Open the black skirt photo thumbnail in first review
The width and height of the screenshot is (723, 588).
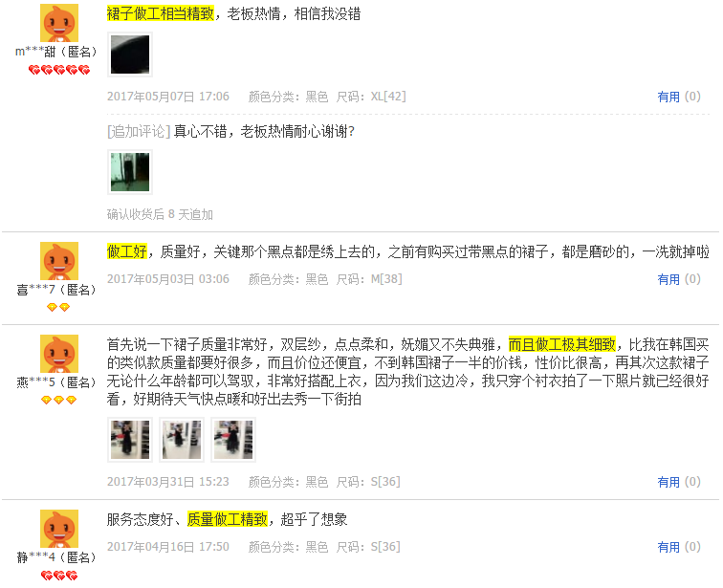click(130, 54)
